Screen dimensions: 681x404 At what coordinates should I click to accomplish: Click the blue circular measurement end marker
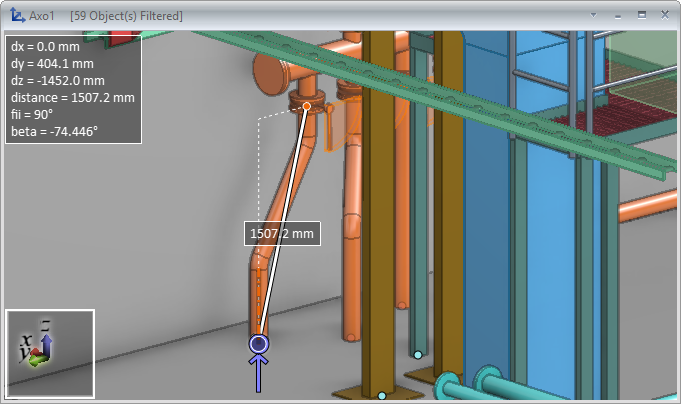(x=259, y=344)
